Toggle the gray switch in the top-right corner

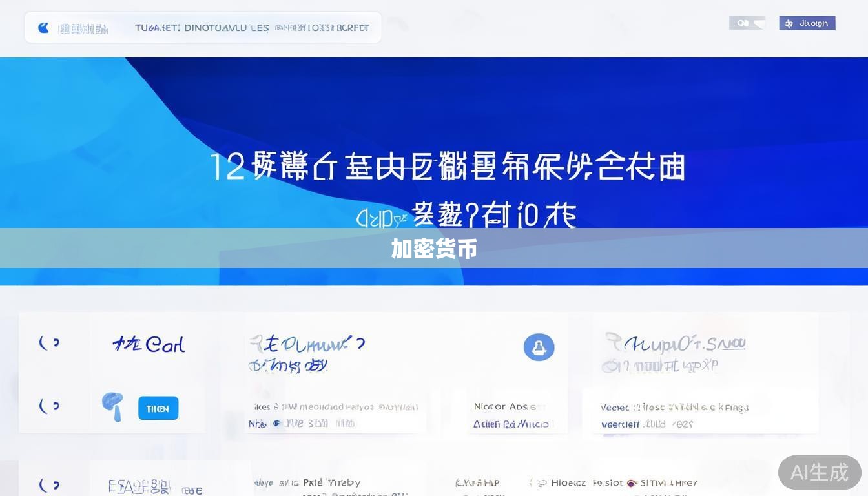point(747,23)
